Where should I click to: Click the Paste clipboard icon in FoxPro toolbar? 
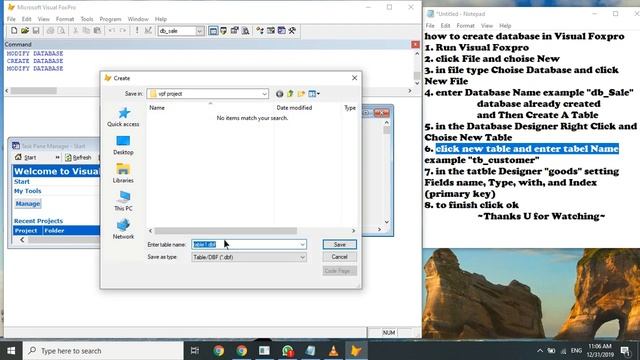tap(97, 31)
